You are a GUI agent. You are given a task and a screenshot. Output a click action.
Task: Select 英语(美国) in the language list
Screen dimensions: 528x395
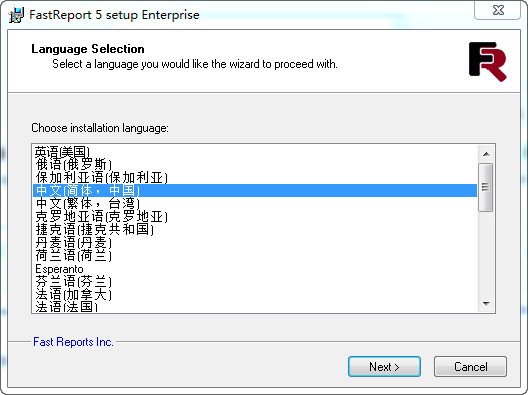255,152
